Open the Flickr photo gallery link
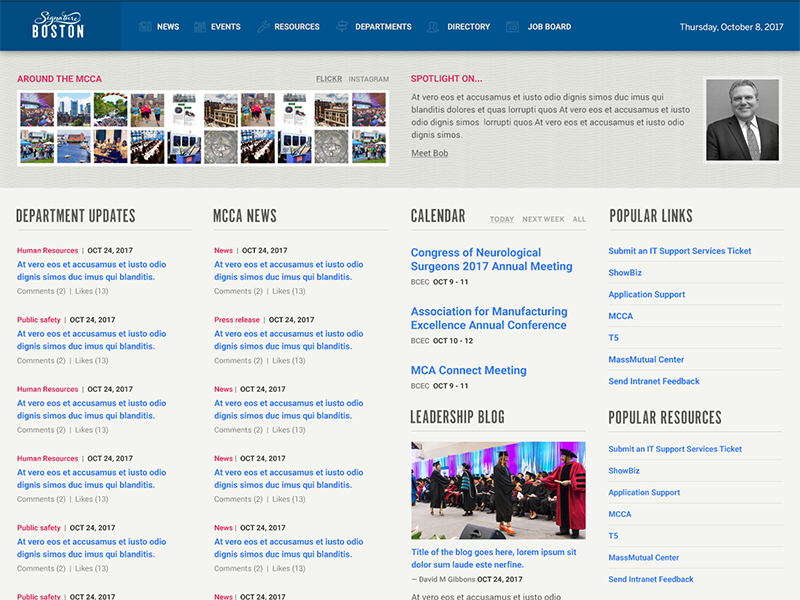This screenshot has height=600, width=800. click(328, 78)
